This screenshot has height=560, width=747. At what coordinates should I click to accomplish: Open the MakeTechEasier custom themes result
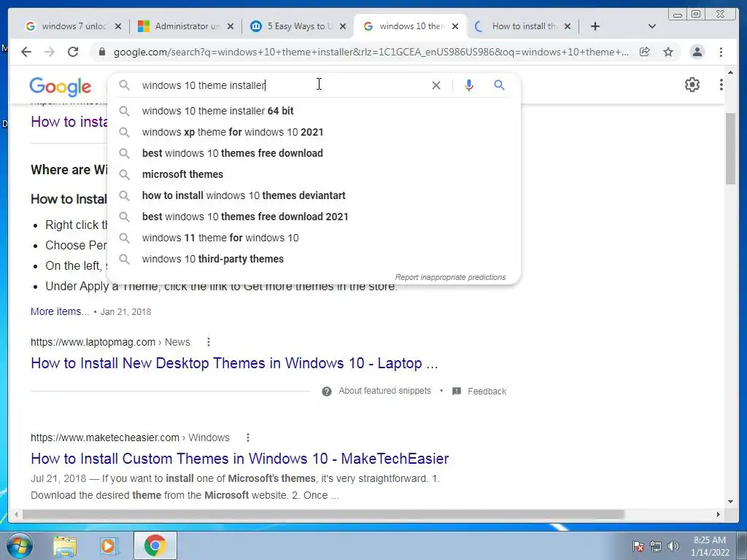click(239, 459)
